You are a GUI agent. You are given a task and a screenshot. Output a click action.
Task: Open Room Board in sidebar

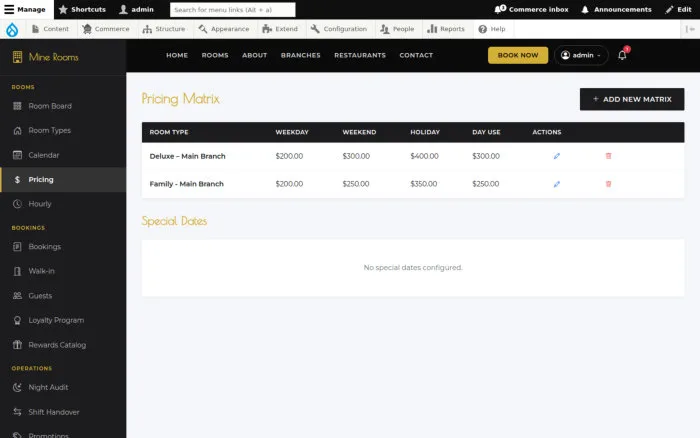pos(63,106)
